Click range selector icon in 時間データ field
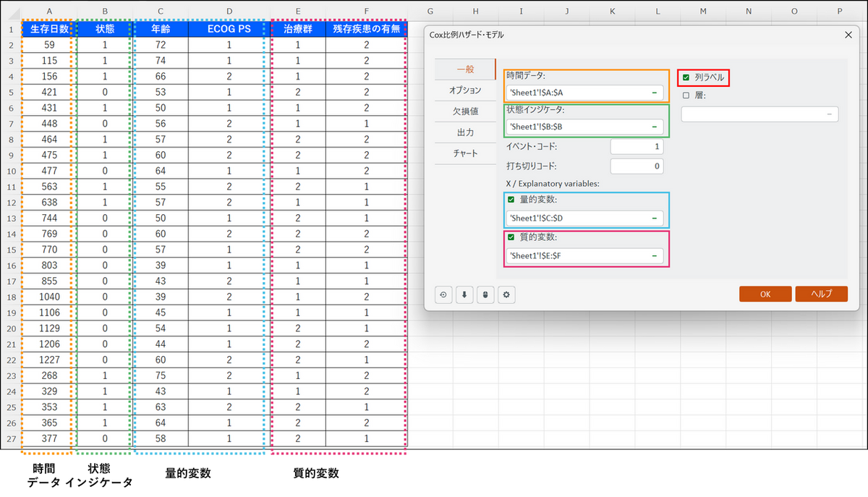 point(654,93)
